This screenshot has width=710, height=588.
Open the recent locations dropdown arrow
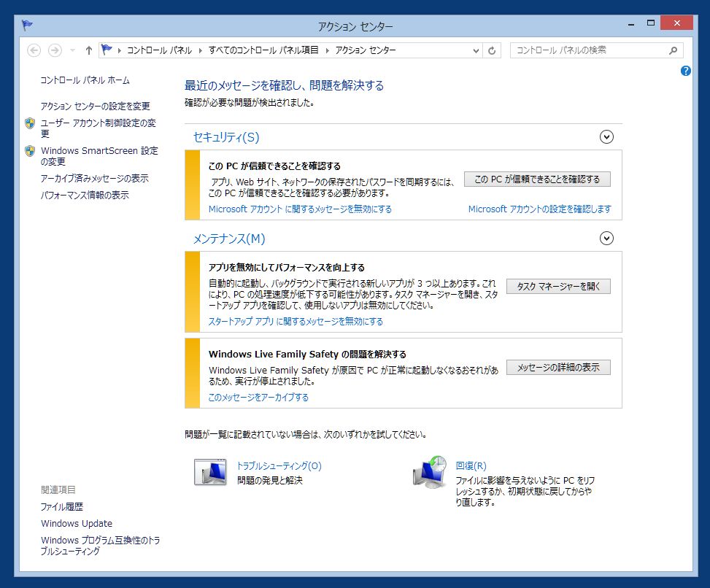tap(72, 50)
